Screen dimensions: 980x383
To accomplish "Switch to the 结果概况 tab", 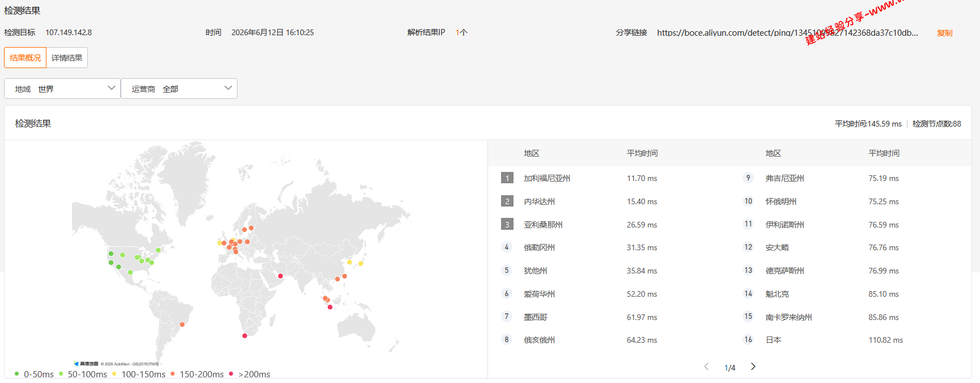I will [x=26, y=58].
